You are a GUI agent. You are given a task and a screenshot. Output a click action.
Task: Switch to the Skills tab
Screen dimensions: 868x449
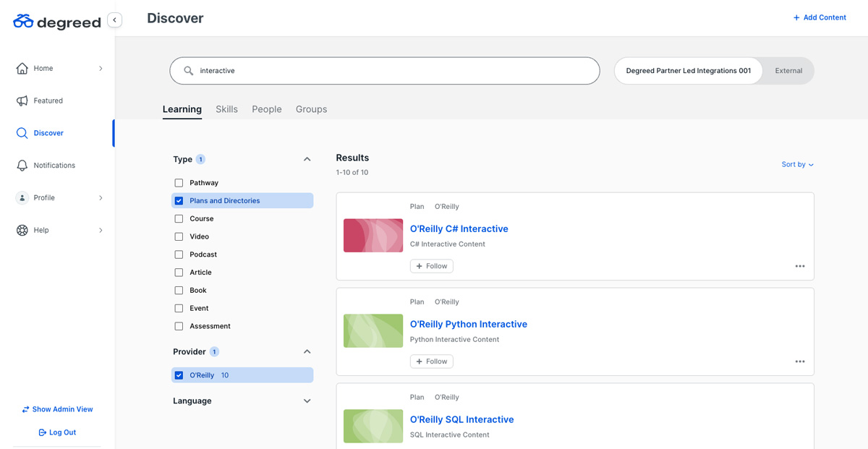click(x=226, y=109)
